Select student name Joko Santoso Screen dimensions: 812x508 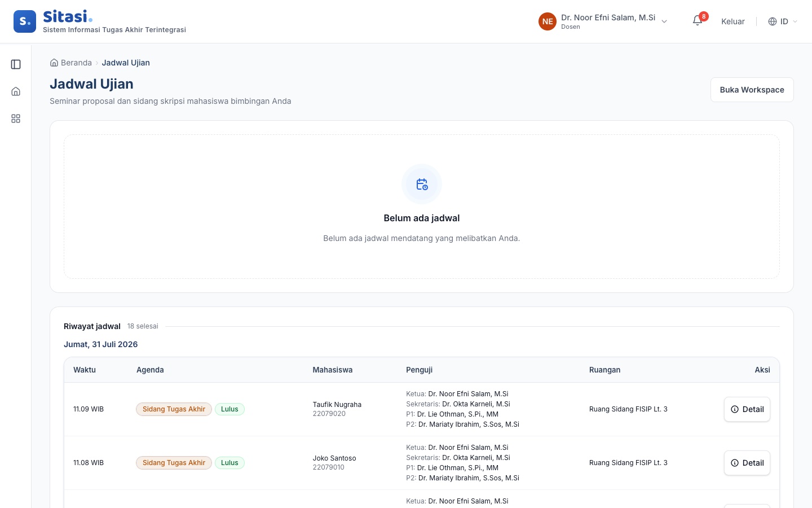pyautogui.click(x=334, y=458)
